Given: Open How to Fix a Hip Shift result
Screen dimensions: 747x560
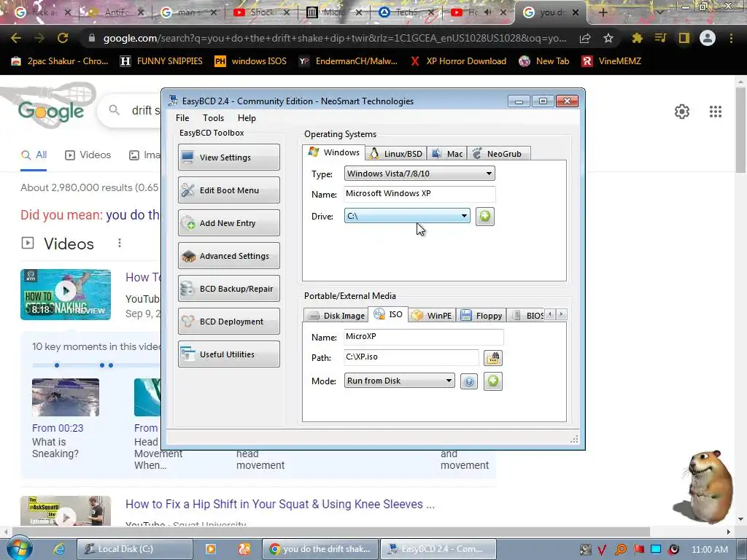Looking at the screenshot, I should 280,504.
